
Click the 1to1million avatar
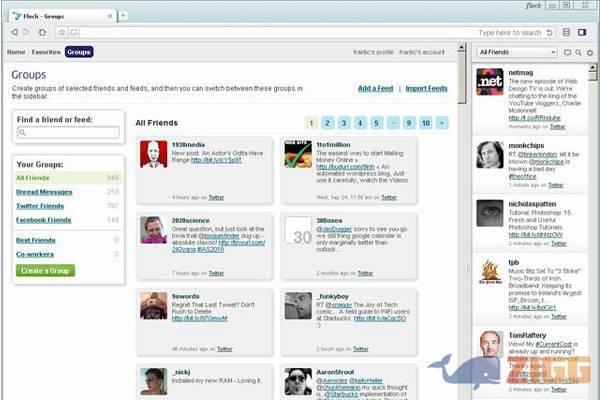298,154
